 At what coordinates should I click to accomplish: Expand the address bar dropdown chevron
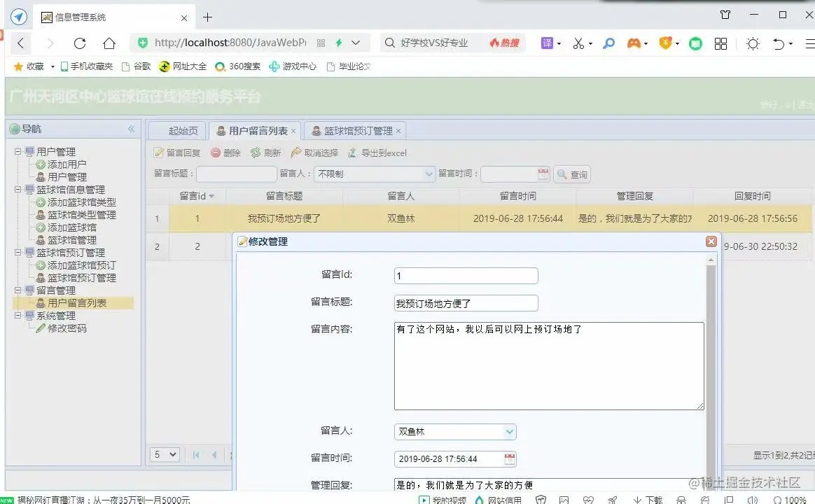[x=356, y=43]
